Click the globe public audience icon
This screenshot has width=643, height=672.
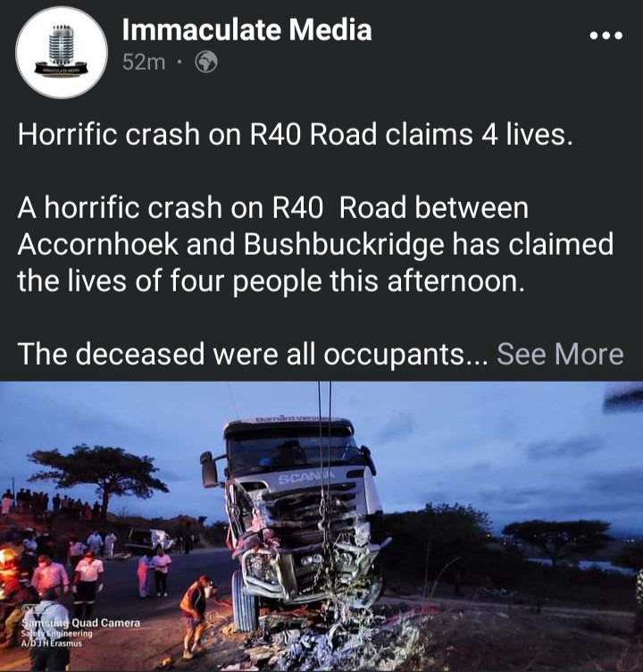click(x=206, y=63)
